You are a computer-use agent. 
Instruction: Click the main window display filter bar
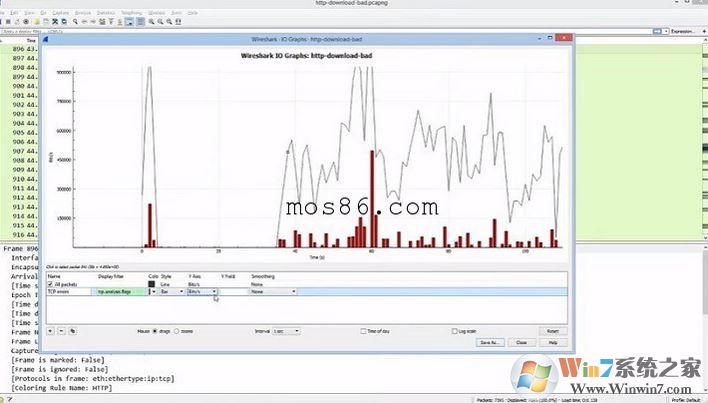point(325,31)
